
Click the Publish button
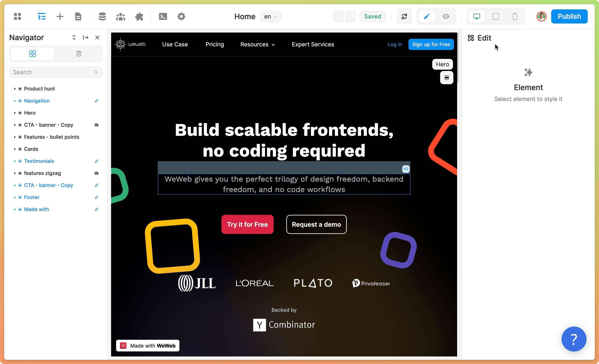click(569, 16)
